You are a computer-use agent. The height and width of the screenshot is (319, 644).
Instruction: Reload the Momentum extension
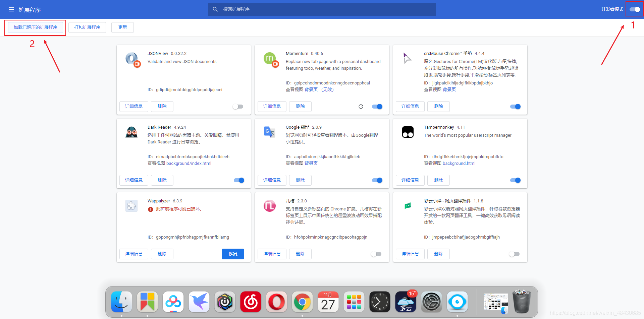pos(361,107)
